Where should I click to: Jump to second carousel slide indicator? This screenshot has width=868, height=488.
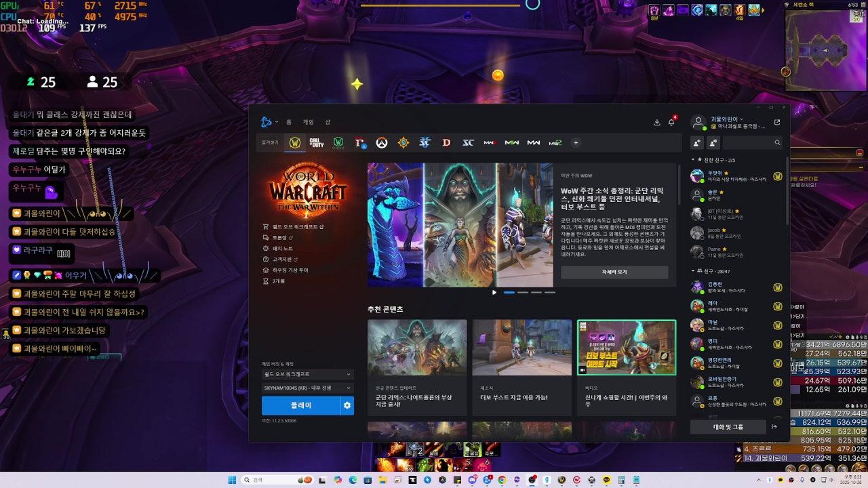click(x=522, y=292)
